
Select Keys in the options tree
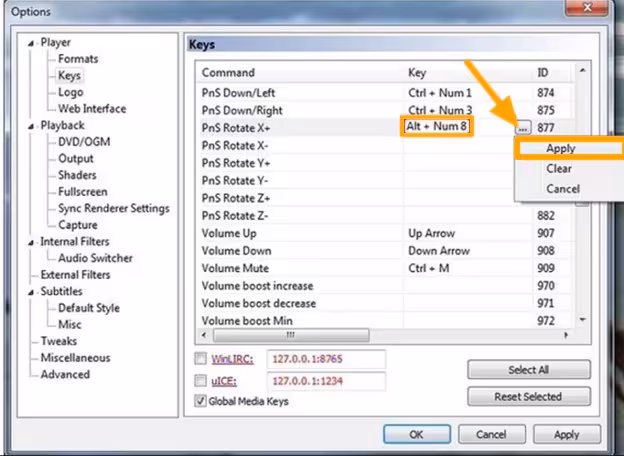pyautogui.click(x=69, y=76)
